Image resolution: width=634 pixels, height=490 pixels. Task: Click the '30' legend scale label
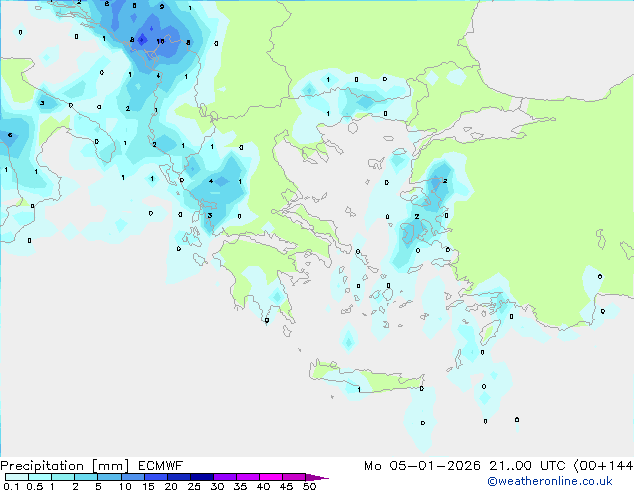(217, 486)
